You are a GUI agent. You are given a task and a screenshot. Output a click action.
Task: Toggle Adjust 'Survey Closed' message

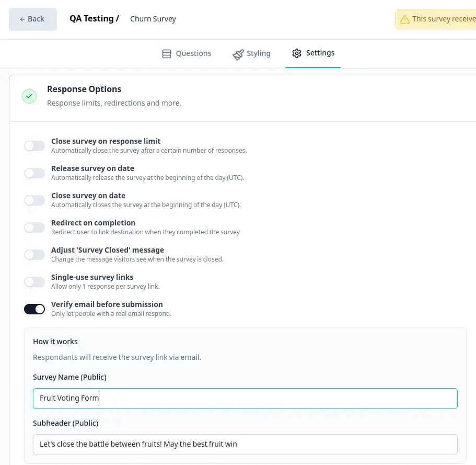34,255
